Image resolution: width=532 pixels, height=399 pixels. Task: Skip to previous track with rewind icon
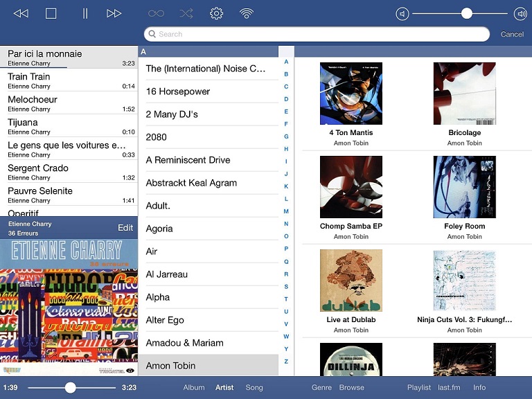[x=21, y=14]
